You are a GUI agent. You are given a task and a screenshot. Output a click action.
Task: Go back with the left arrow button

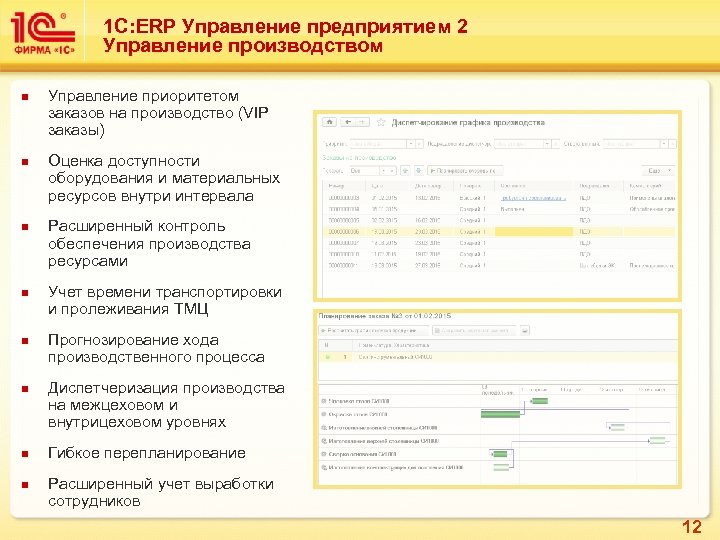point(349,122)
